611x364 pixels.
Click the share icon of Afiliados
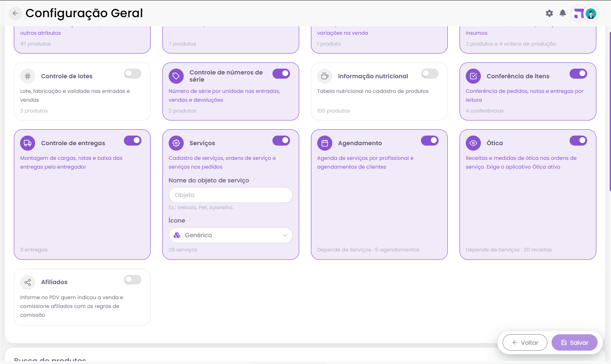pyautogui.click(x=28, y=282)
